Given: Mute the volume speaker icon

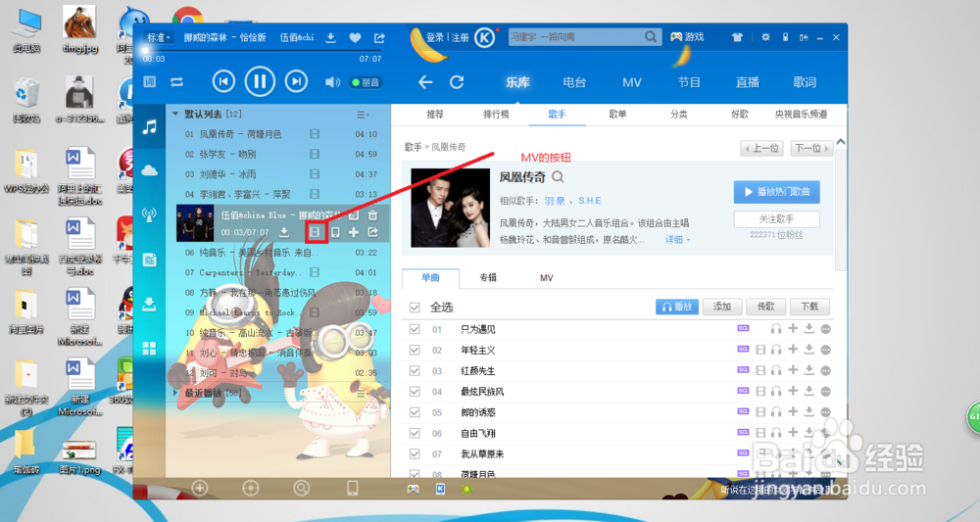Looking at the screenshot, I should click(332, 82).
